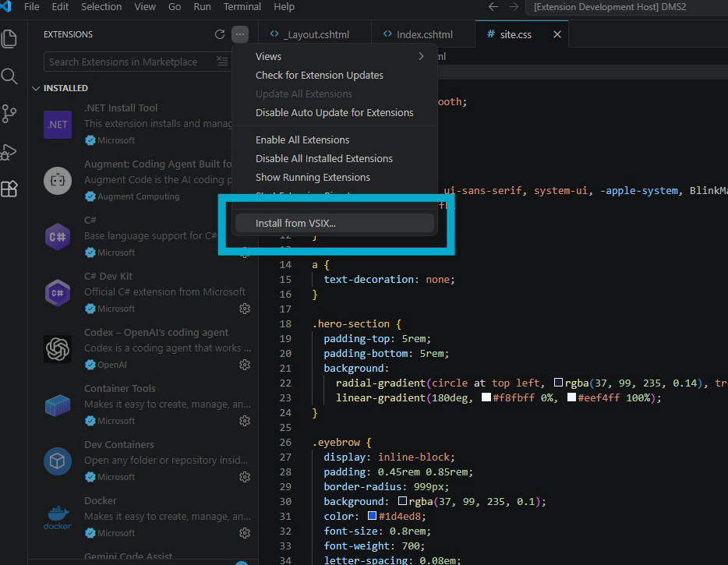Choose Show Running Extensions

(334, 178)
